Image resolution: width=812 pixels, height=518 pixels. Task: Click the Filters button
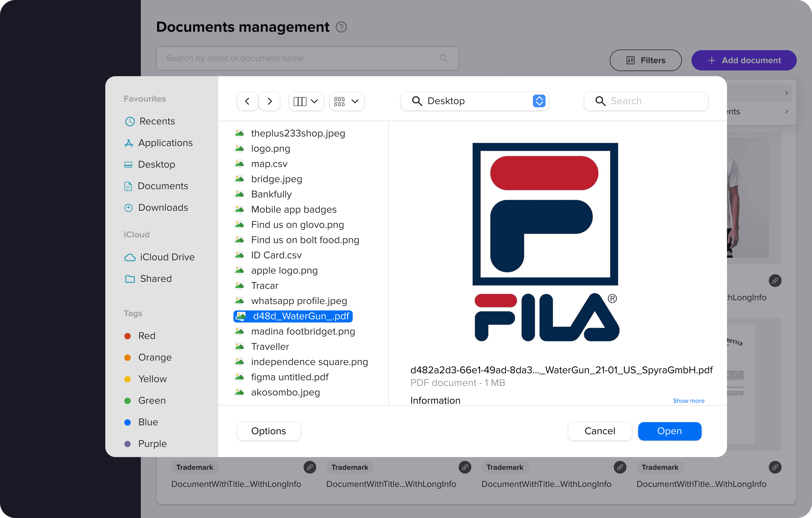coord(645,60)
